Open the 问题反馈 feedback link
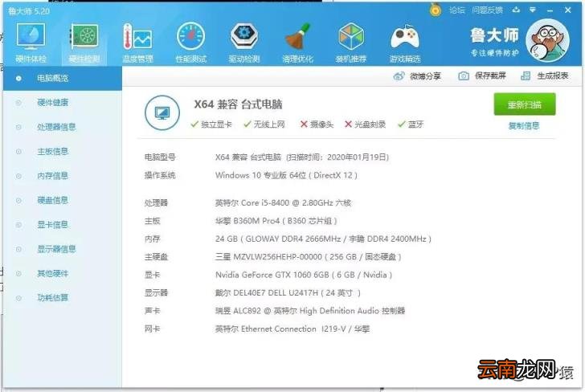The width and height of the screenshot is (585, 392). click(x=487, y=10)
